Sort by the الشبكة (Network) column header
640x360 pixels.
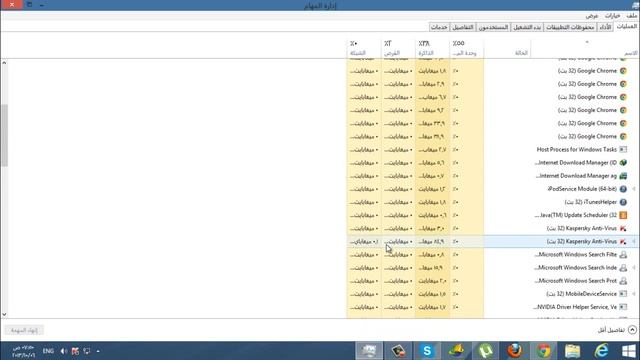[364, 48]
